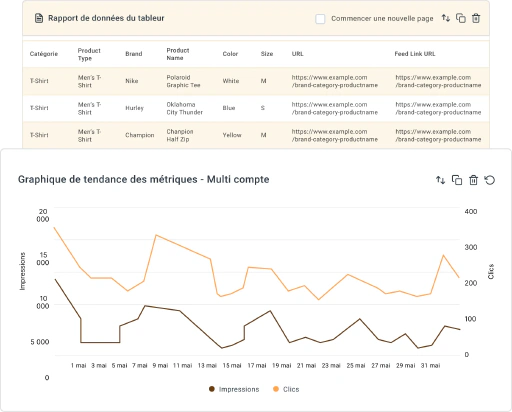Duplicate the Rapport de données du tableur widget
512x412 pixels.
tap(461, 18)
